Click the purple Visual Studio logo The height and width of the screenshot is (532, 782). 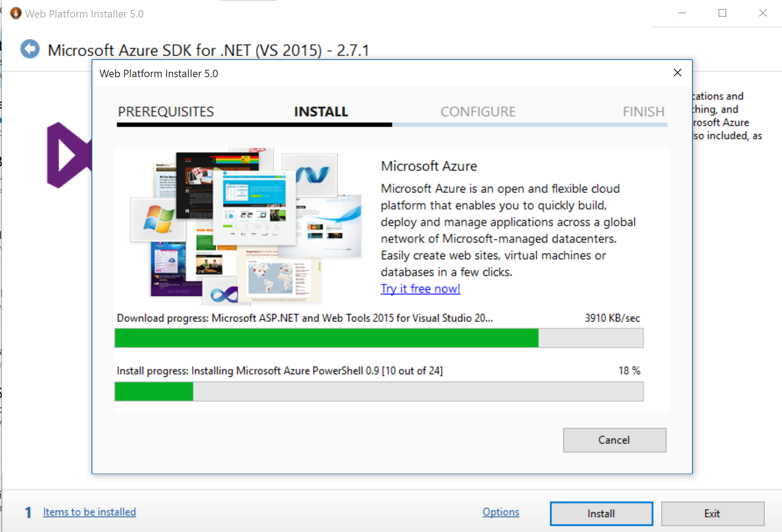69,155
